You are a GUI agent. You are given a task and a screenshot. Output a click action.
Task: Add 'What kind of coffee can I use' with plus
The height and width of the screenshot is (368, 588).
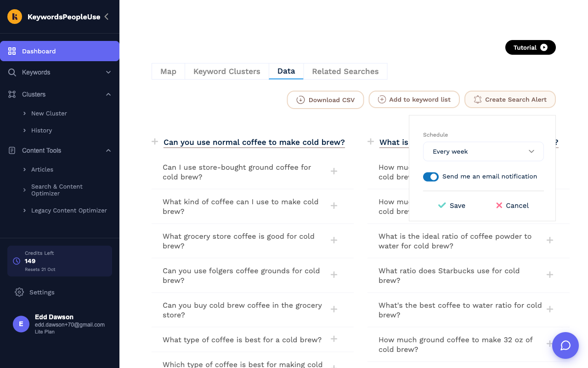tap(334, 206)
